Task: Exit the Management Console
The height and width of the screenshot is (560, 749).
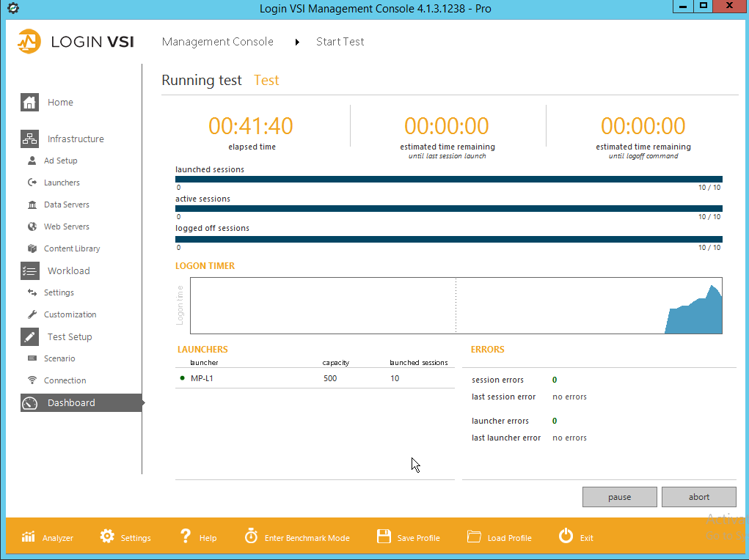Action: click(587, 538)
